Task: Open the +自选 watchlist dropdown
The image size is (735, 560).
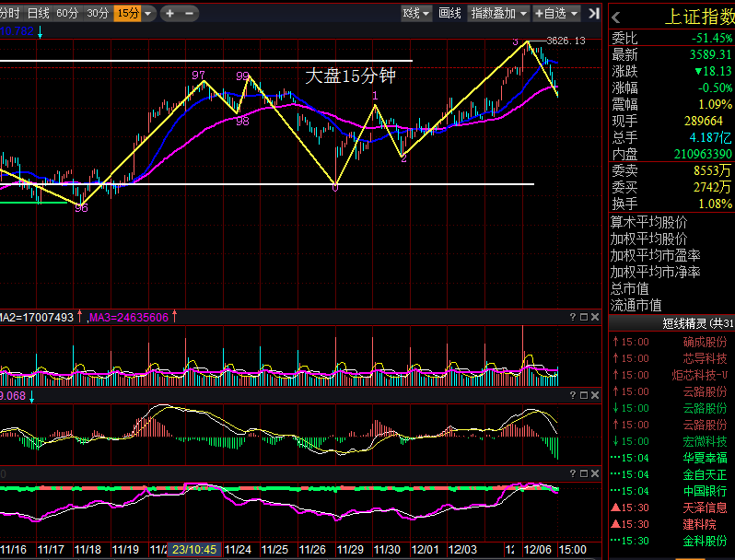Action: pyautogui.click(x=557, y=13)
